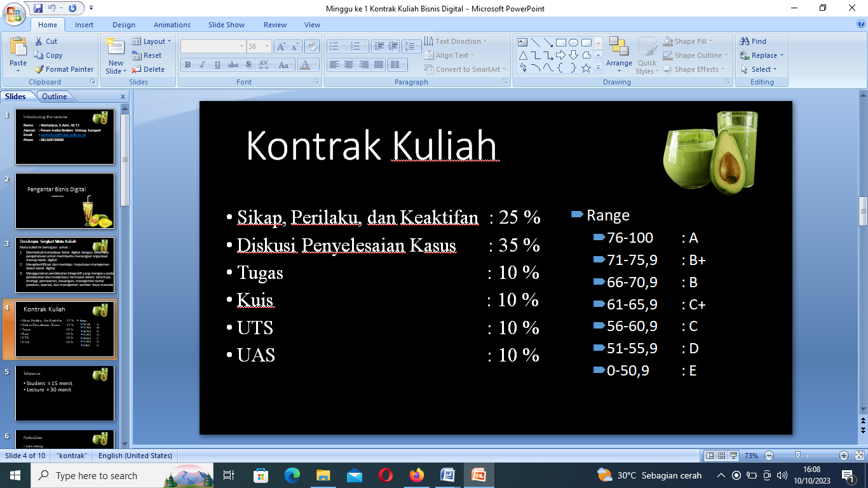Switch to the Outline pane tab
Screen dimensions: 868x488
point(55,97)
